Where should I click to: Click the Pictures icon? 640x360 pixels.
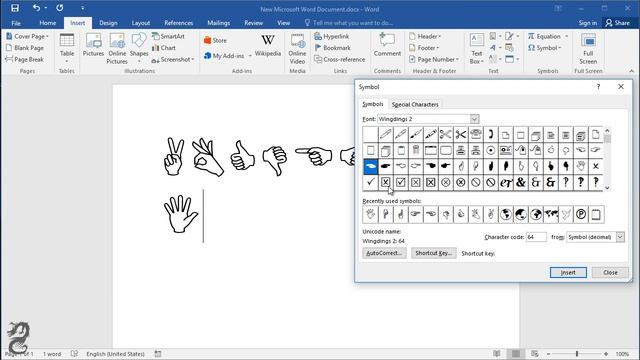[93, 45]
